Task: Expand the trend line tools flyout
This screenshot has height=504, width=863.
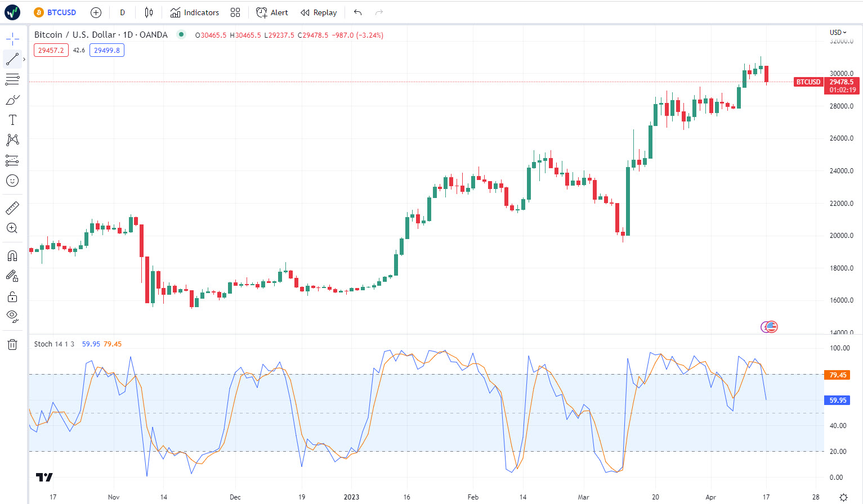Action: [24, 59]
